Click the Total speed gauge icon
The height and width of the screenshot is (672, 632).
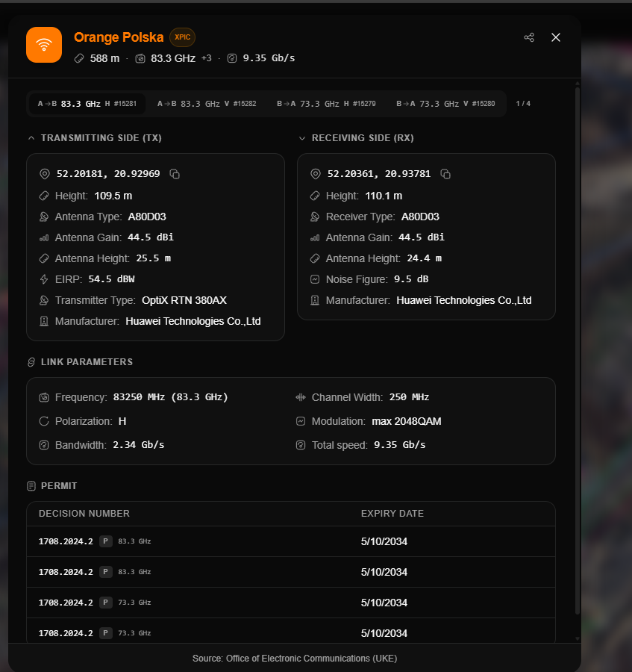(x=301, y=445)
